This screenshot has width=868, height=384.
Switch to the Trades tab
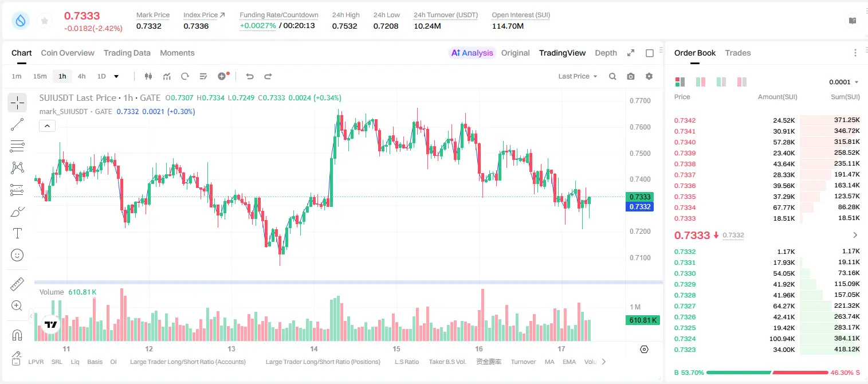(737, 53)
